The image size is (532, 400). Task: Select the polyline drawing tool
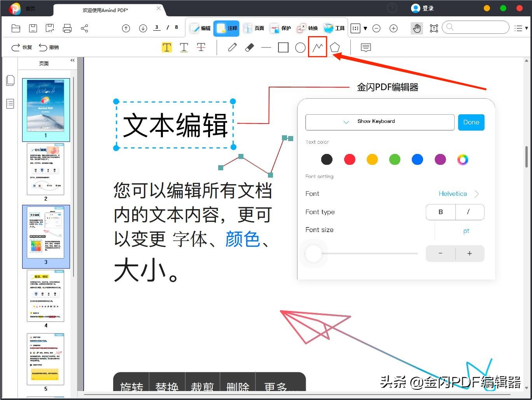(x=318, y=47)
